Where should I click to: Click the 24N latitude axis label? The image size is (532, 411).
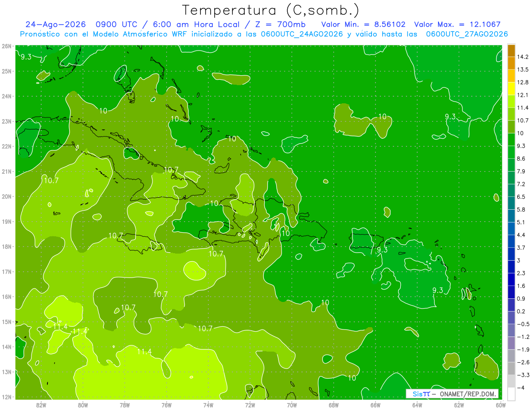coord(6,96)
